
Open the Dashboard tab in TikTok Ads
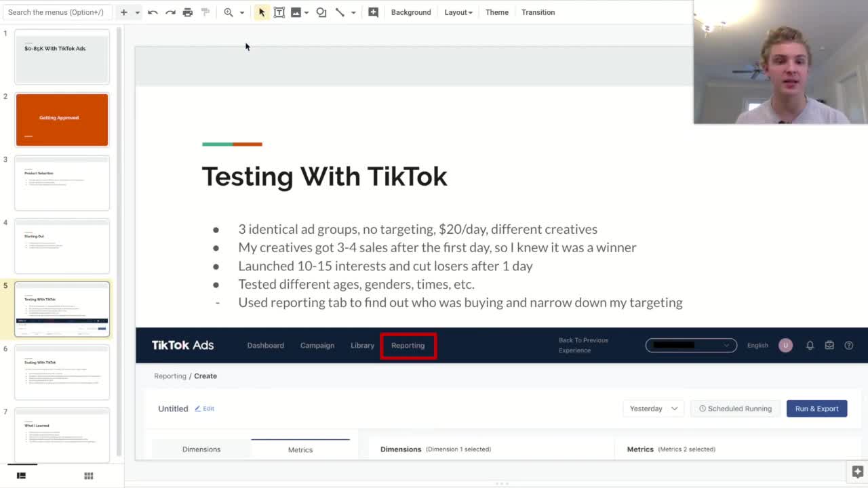(265, 346)
